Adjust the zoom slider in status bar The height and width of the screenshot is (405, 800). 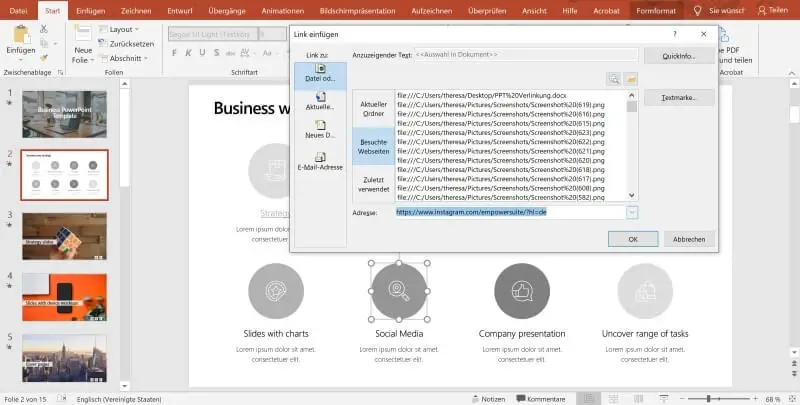(706, 398)
